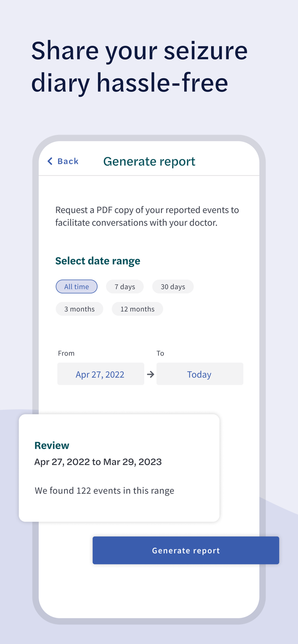Click the From field label
Screen dimensions: 298x644
point(66,353)
